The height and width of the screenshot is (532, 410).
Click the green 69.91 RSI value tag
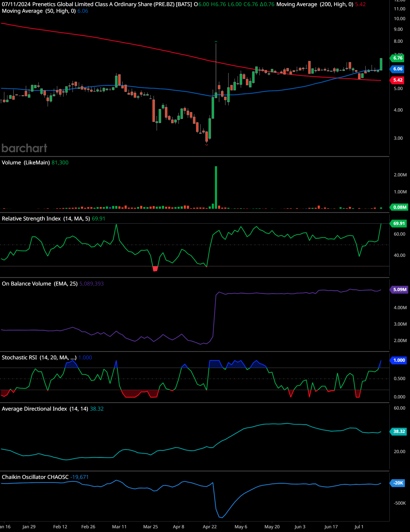click(399, 223)
